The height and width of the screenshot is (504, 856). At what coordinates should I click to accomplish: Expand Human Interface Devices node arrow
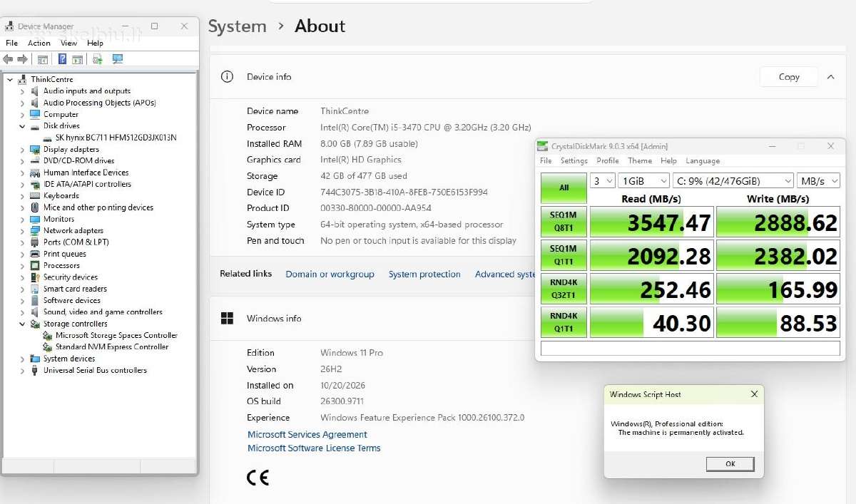coord(23,173)
